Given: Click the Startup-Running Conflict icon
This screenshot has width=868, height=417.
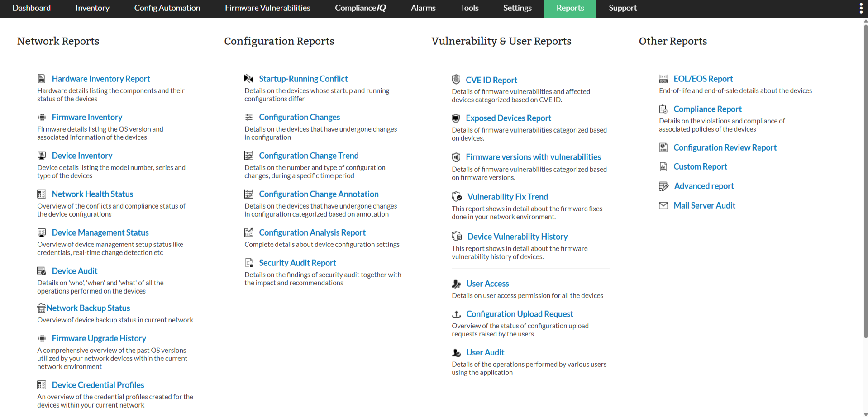Looking at the screenshot, I should (249, 79).
